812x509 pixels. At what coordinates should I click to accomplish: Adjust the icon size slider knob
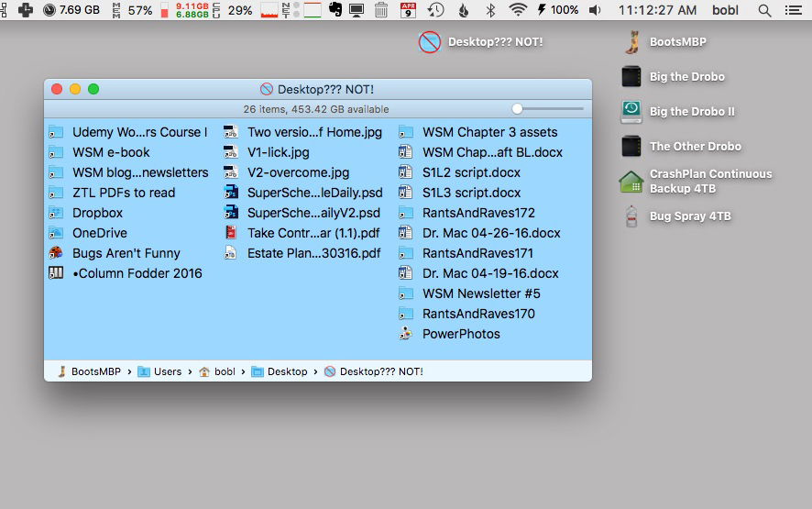[517, 108]
